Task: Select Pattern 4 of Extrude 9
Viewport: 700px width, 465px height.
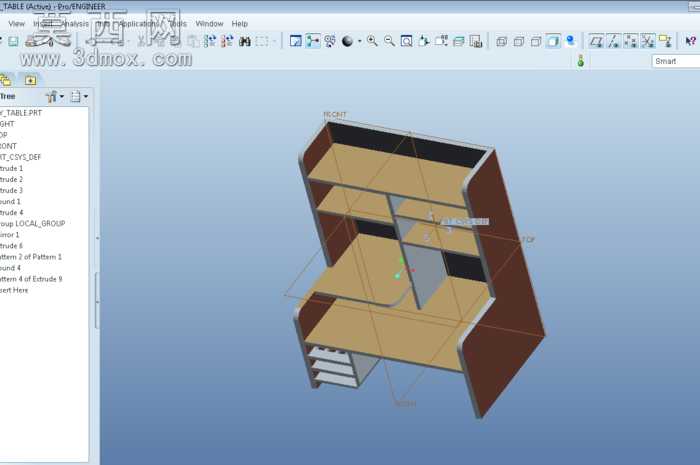Action: tap(31, 279)
